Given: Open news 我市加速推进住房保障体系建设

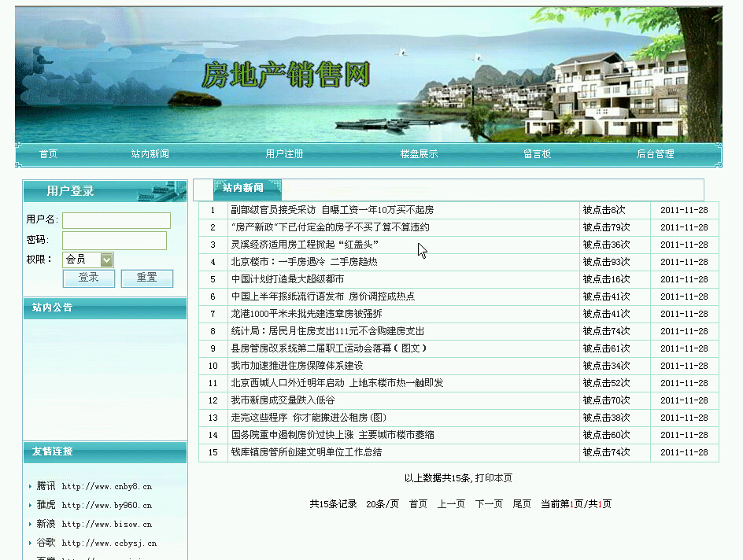Looking at the screenshot, I should click(x=297, y=366).
